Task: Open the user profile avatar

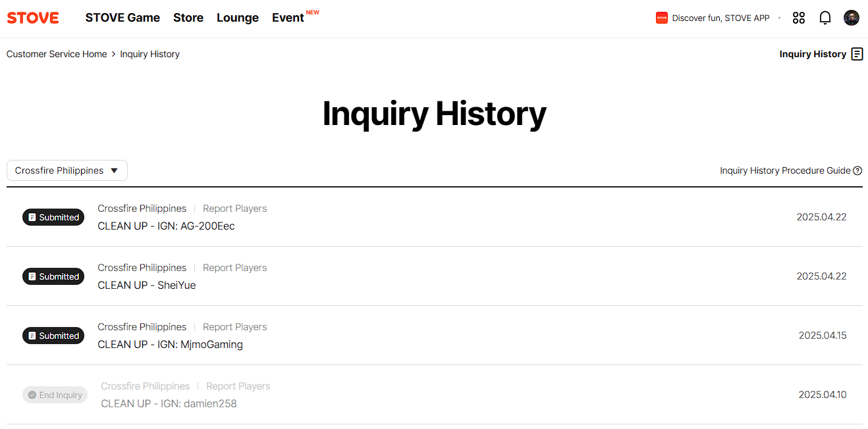Action: [852, 18]
